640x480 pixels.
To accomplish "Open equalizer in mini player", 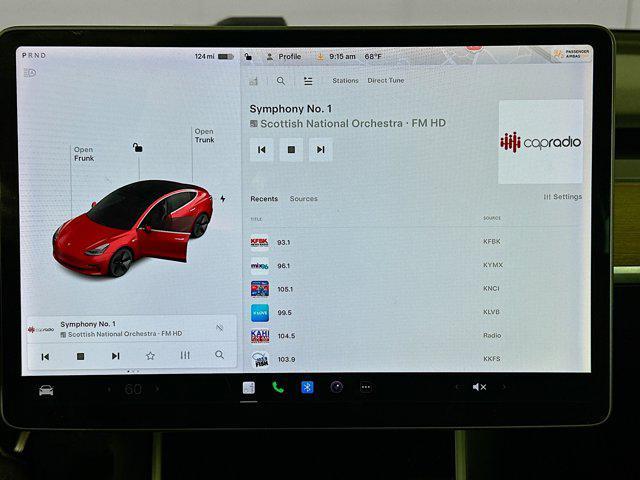I will coord(185,355).
